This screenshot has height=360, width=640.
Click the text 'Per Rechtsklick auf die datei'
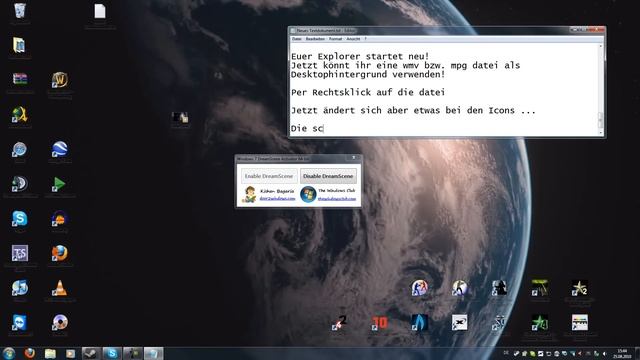coord(368,92)
